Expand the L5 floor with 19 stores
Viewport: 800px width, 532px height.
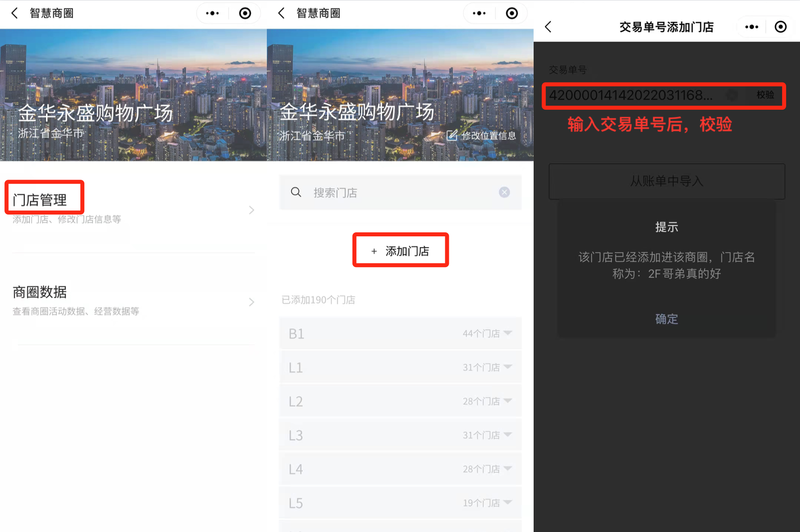400,503
